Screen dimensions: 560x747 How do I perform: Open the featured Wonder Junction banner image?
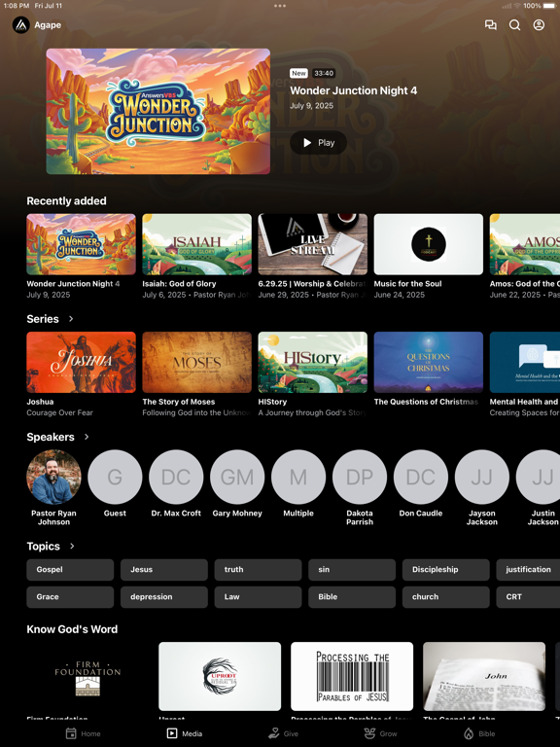click(x=158, y=112)
